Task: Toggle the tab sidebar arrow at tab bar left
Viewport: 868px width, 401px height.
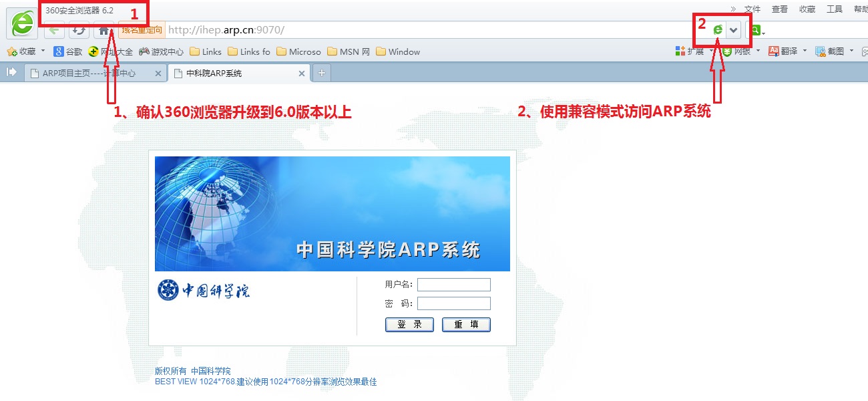Action: pyautogui.click(x=11, y=73)
